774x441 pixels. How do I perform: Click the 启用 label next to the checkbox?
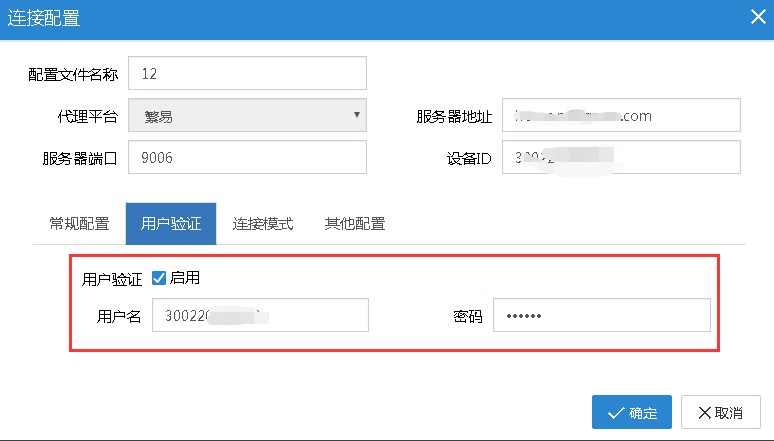click(185, 278)
